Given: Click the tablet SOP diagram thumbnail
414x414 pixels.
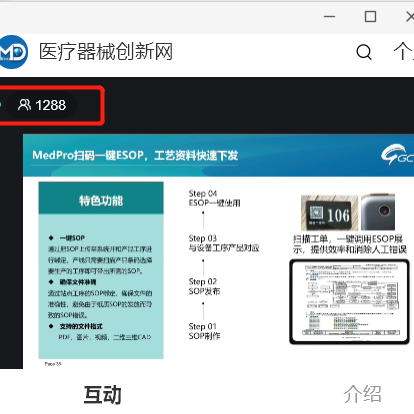Looking at the screenshot, I should pos(349,302).
